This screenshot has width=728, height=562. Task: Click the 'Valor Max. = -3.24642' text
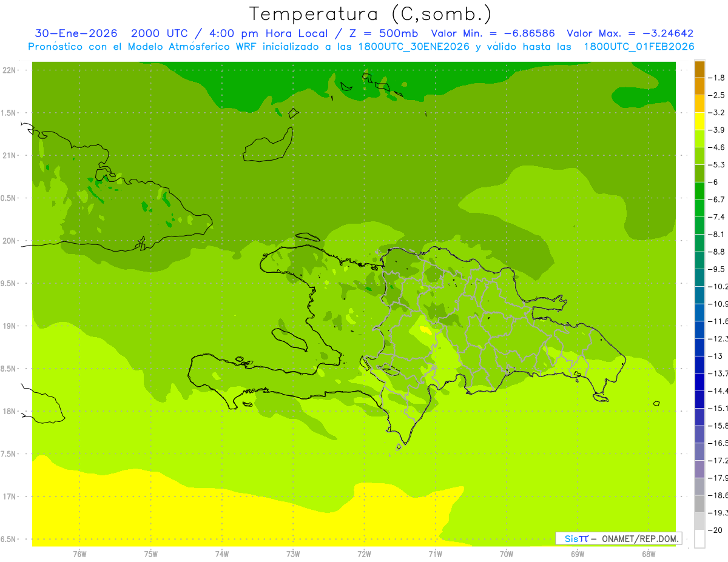point(630,33)
